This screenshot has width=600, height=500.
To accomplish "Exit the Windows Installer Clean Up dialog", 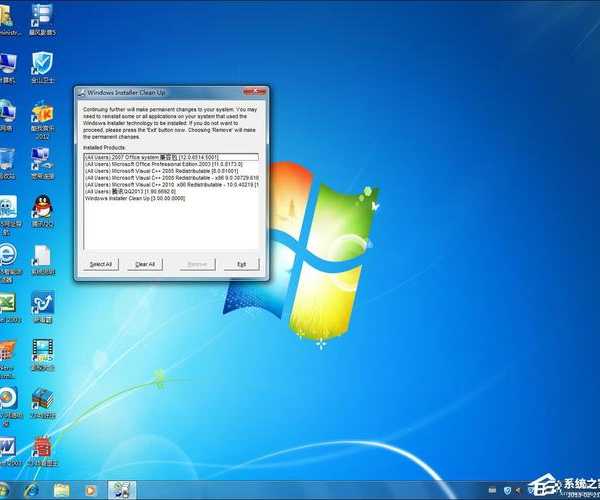I will pyautogui.click(x=241, y=264).
